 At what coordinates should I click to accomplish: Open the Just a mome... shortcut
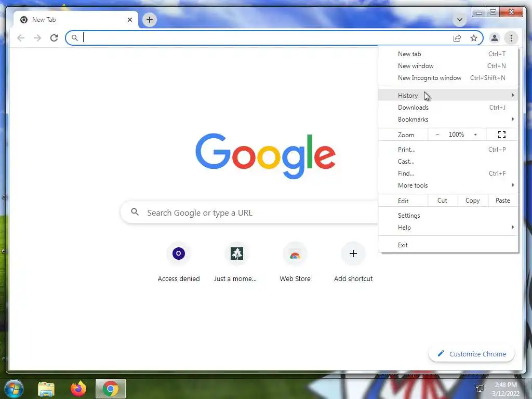[x=236, y=262]
